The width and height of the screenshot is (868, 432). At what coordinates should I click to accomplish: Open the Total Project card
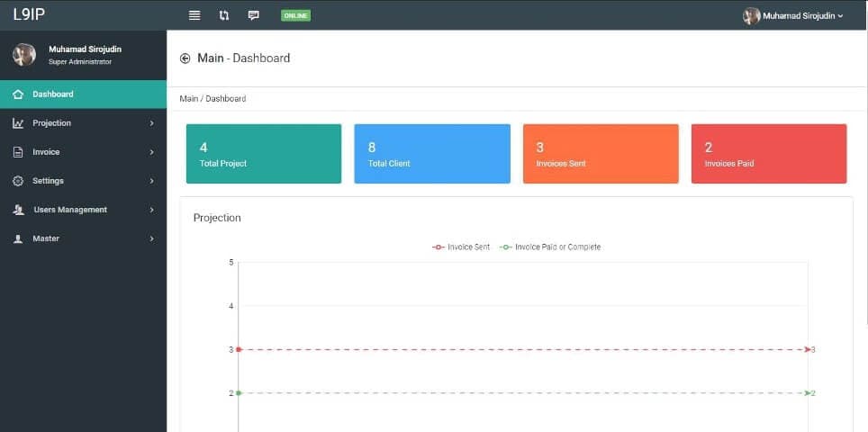(264, 154)
